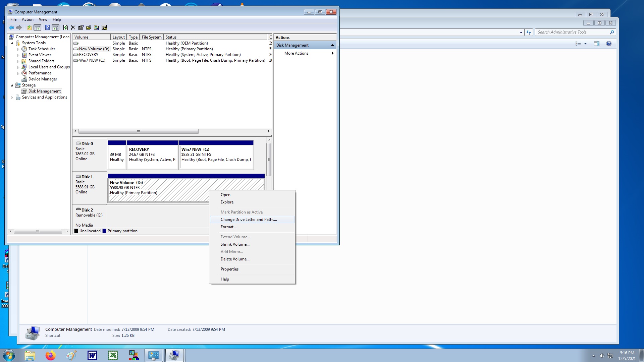Choose Change Drive Letter and Paths
The height and width of the screenshot is (362, 644).
click(x=252, y=220)
